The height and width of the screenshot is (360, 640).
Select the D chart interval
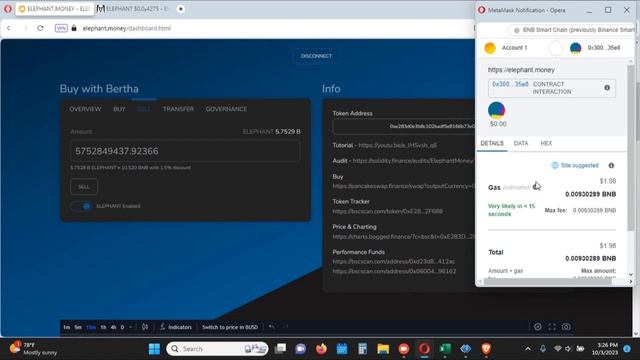tap(122, 327)
